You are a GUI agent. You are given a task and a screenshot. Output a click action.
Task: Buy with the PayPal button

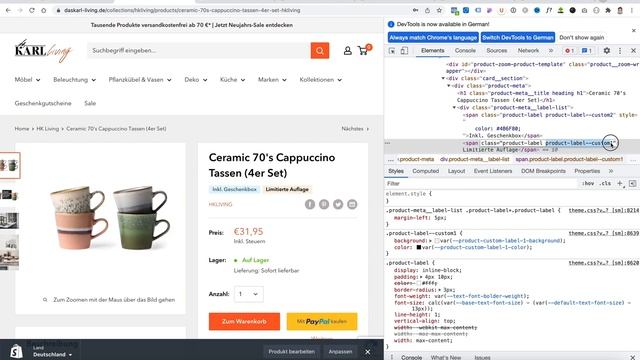[322, 322]
